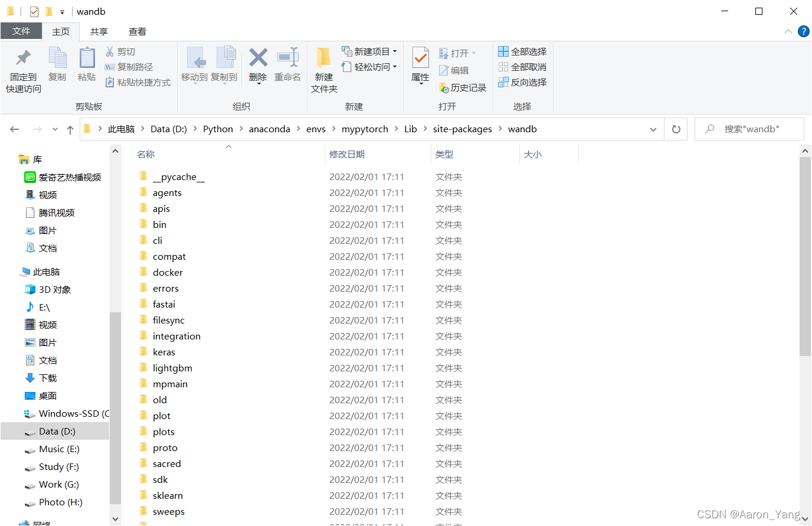Click Select none (全部取消)
The image size is (812, 526).
(522, 67)
